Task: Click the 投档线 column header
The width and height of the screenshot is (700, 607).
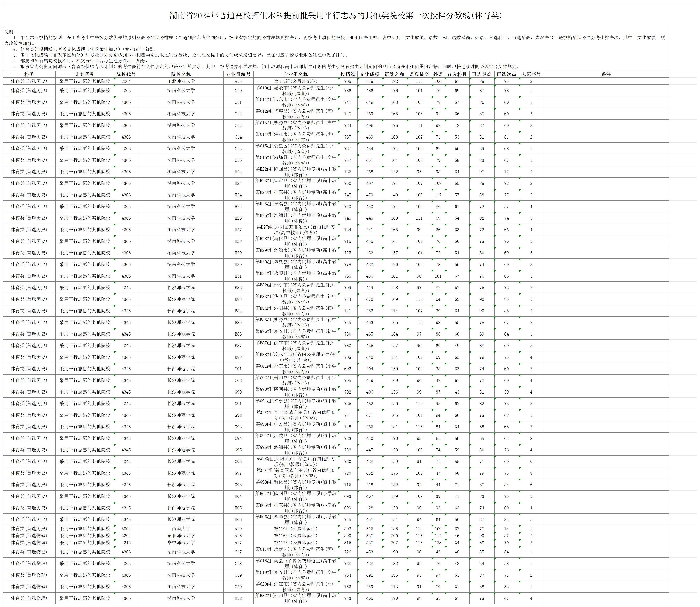Action: pyautogui.click(x=348, y=74)
